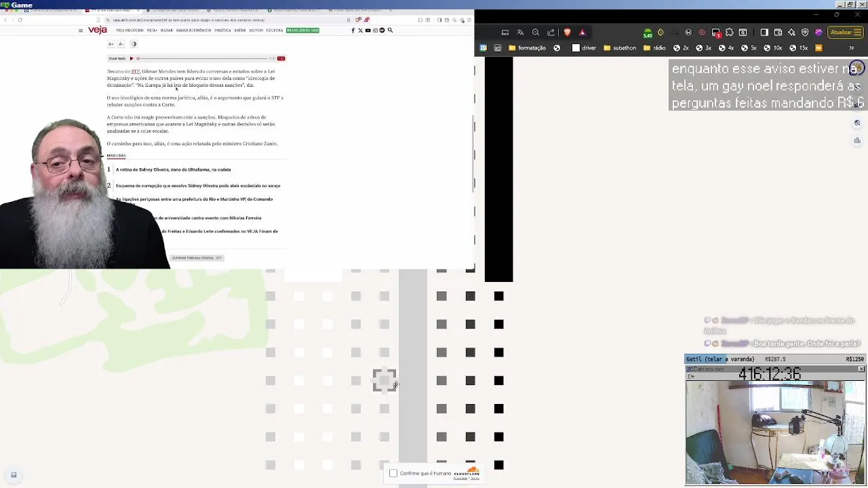Open Cultura section
Viewport: 868px width, 488px height.
[275, 30]
